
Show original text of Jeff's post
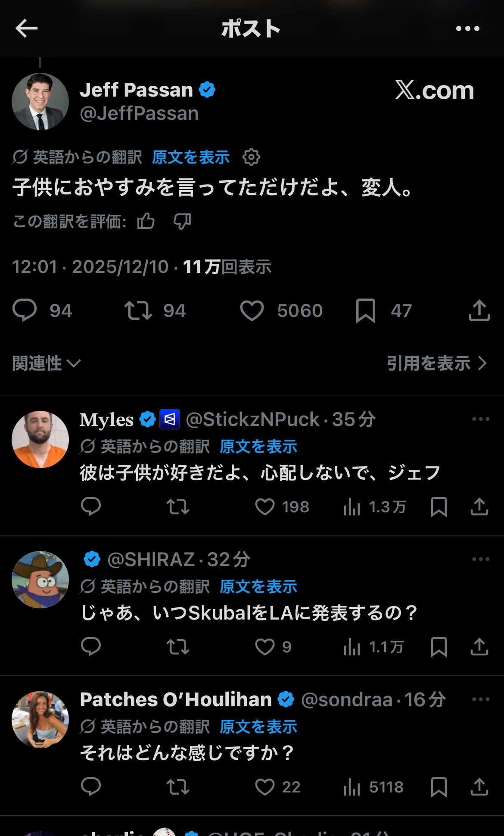click(190, 157)
